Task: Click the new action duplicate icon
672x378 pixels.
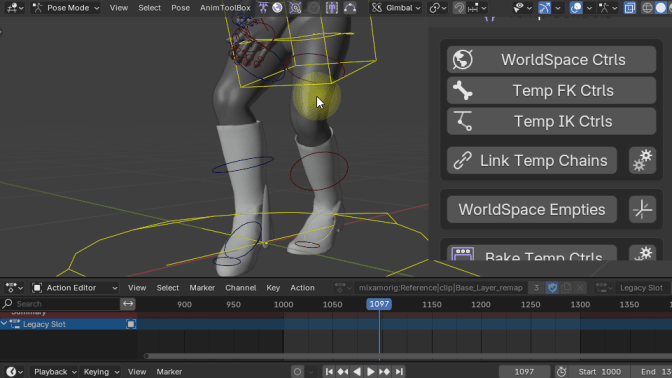Action: click(x=567, y=288)
